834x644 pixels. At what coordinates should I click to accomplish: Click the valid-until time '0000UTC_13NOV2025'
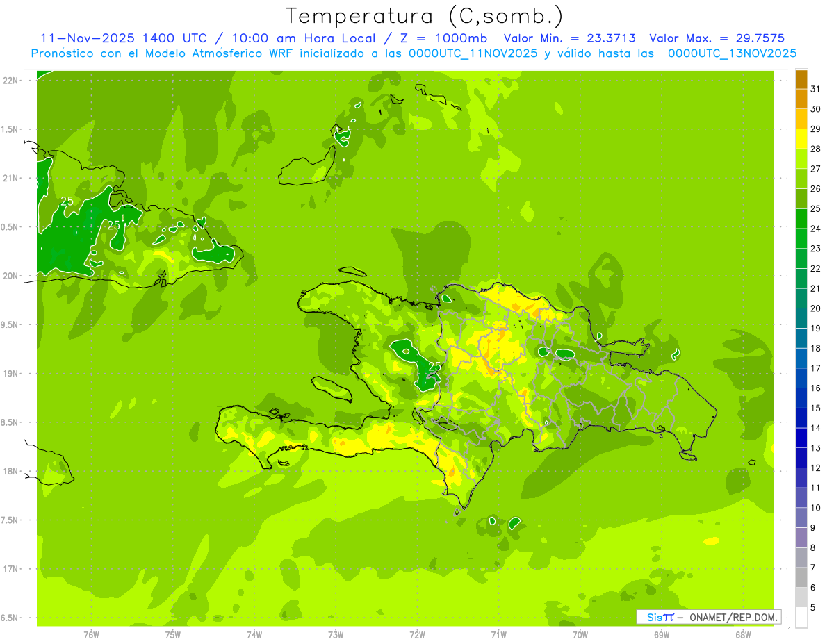pos(732,53)
